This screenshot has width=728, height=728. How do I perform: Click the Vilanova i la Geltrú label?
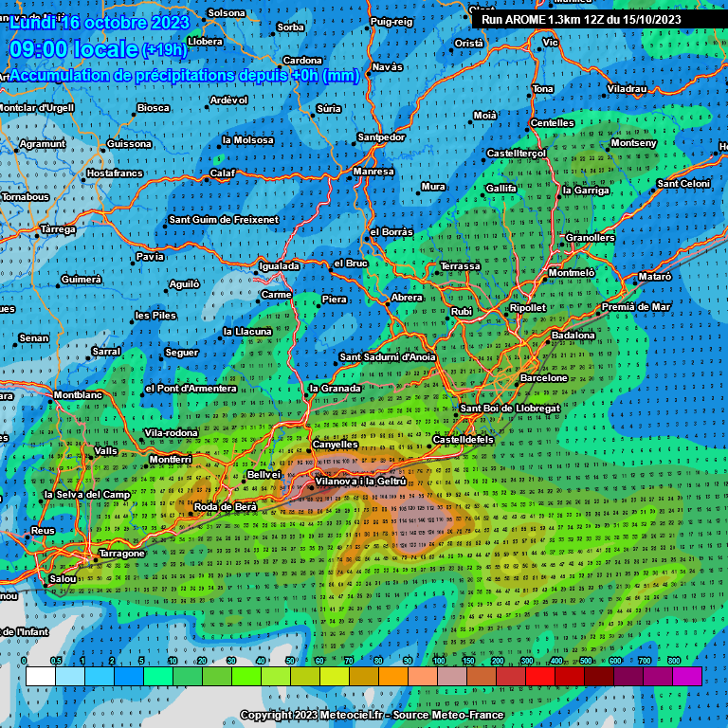(361, 482)
